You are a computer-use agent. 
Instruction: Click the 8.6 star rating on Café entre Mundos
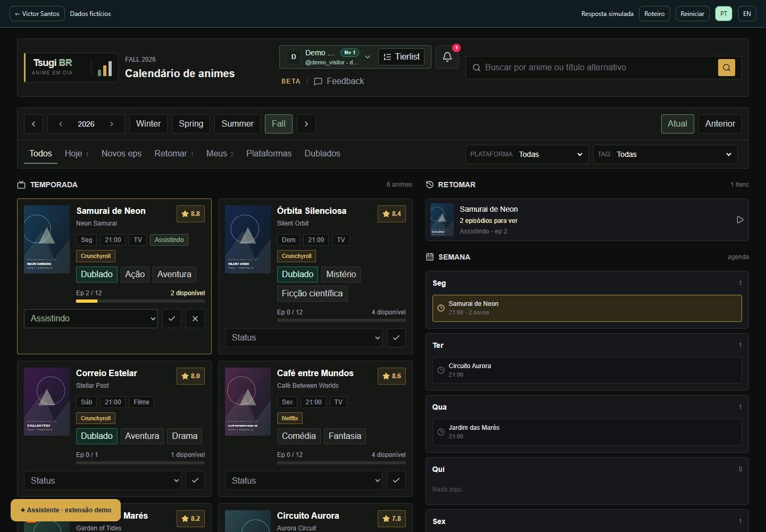point(392,376)
